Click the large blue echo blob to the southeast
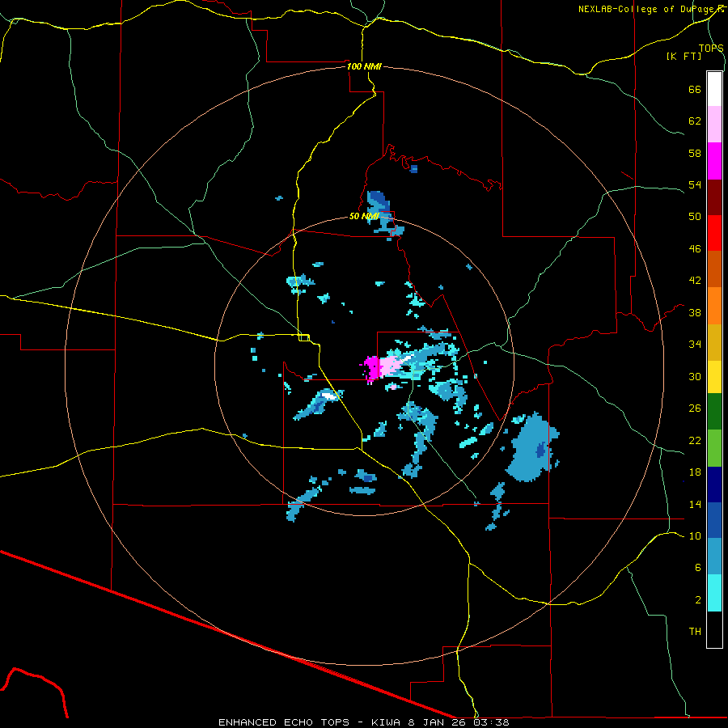The height and width of the screenshot is (728, 728). [532, 447]
